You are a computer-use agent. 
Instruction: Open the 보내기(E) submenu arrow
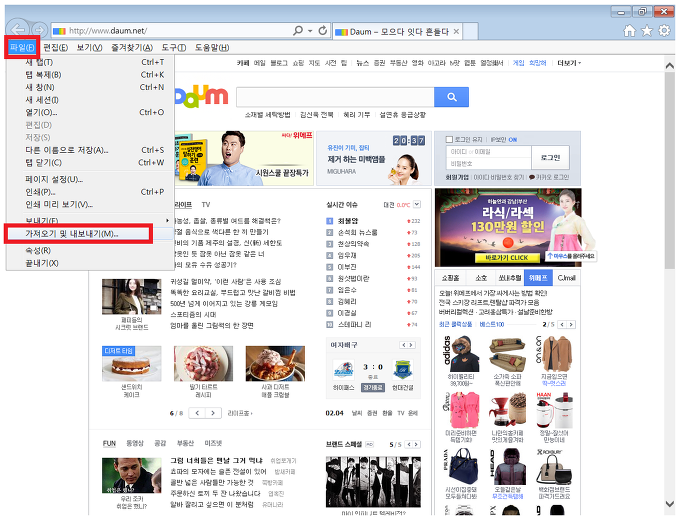[x=167, y=221]
